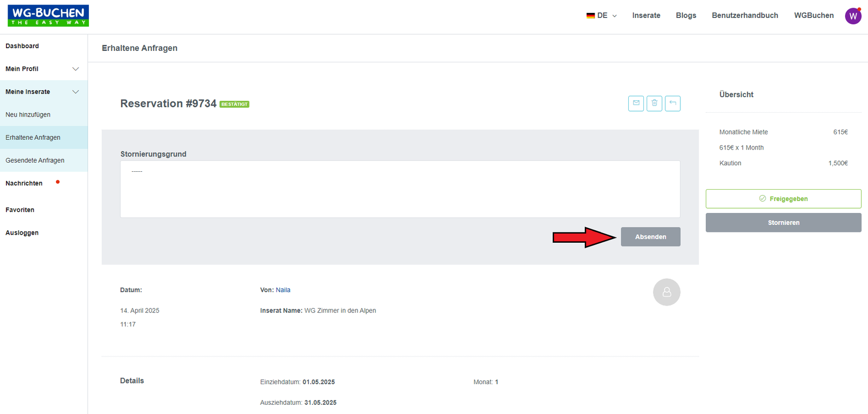The height and width of the screenshot is (414, 868).
Task: Click the Ausziehdatum 31.05.2025 text
Action: click(298, 403)
